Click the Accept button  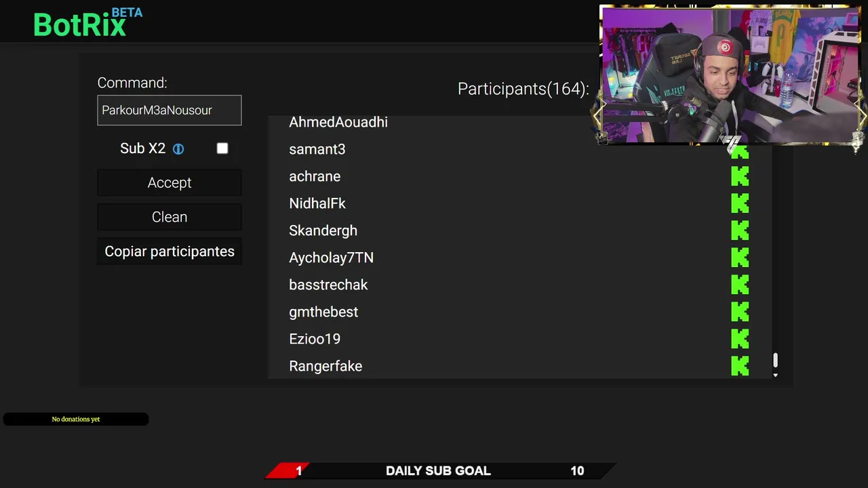pyautogui.click(x=170, y=183)
